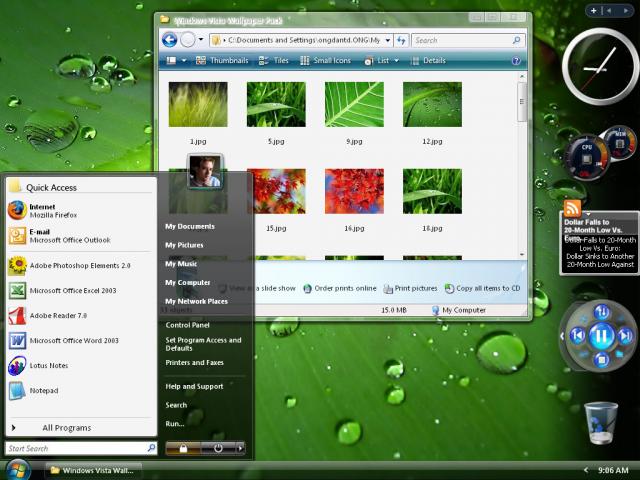Click Run... in the Start menu
This screenshot has width=640, height=480.
point(175,424)
